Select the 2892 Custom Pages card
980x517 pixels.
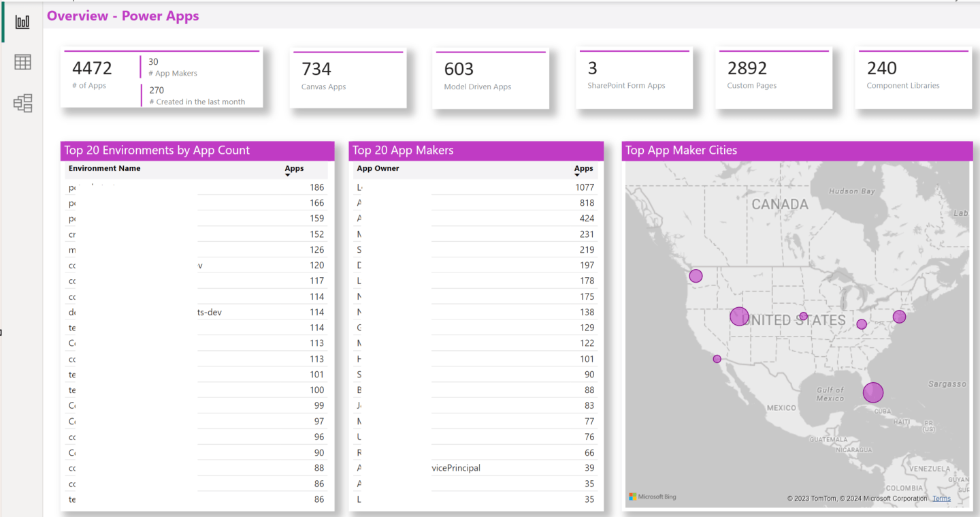click(x=774, y=78)
